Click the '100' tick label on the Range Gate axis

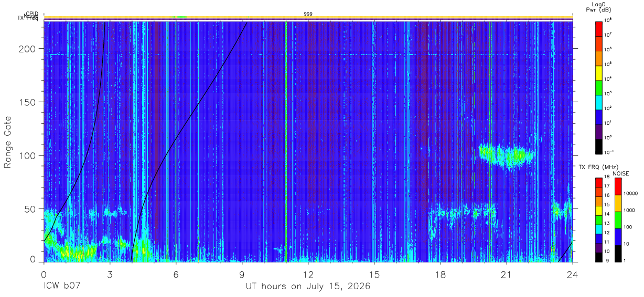pos(28,156)
